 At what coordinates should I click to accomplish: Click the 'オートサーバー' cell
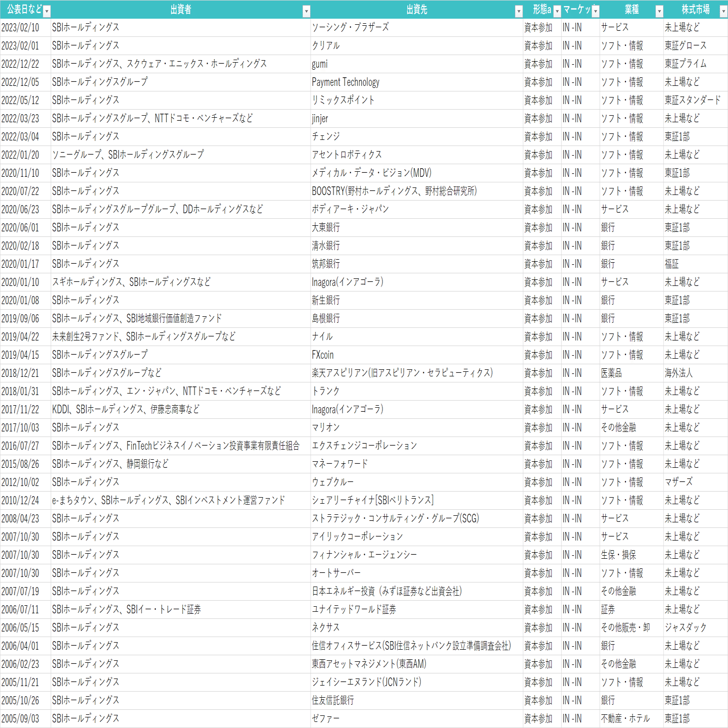coord(417,573)
